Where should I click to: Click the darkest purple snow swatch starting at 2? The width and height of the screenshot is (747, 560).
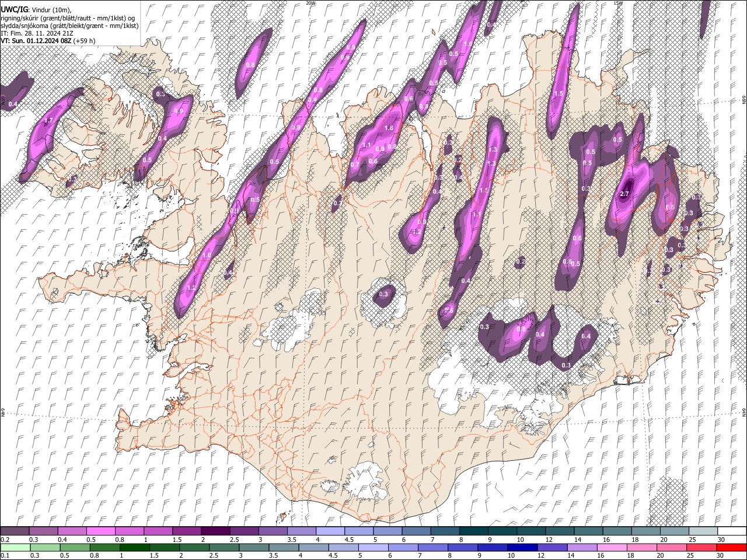click(215, 531)
